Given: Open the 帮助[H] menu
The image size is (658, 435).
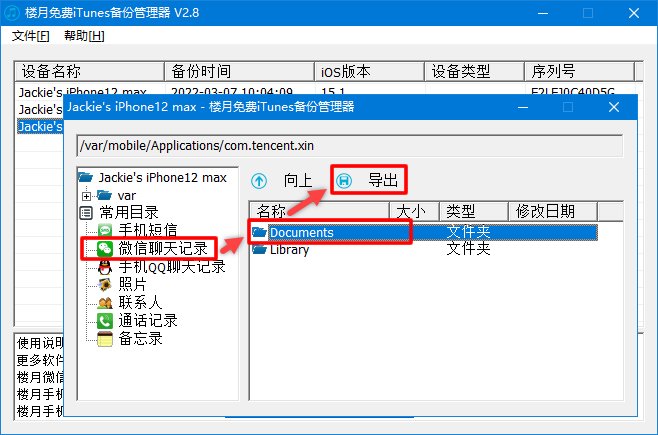Looking at the screenshot, I should tap(84, 36).
